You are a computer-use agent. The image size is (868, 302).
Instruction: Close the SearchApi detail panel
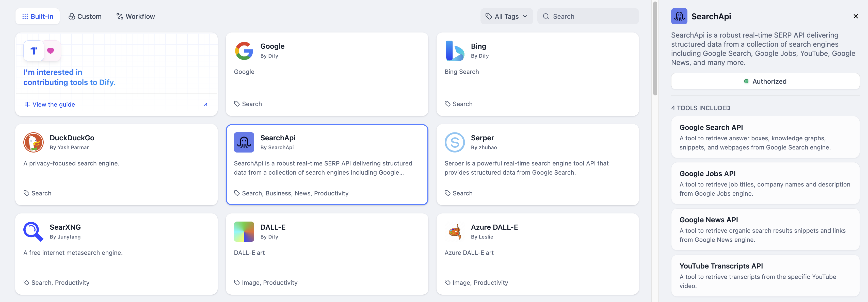click(x=856, y=16)
